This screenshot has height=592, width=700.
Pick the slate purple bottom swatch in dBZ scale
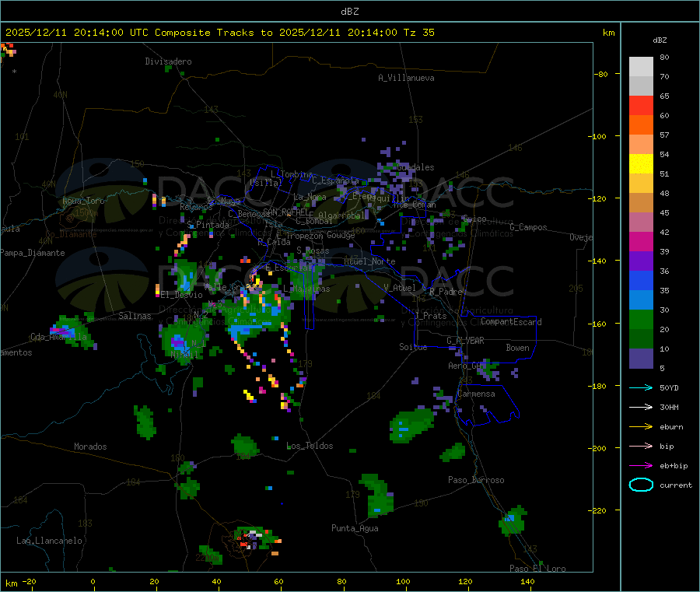[x=641, y=359]
